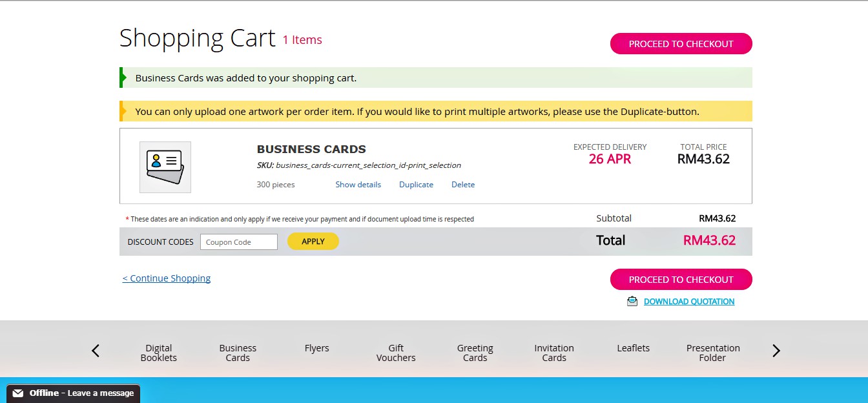Viewport: 868px width, 403px height.
Task: Click the business card product thumbnail
Action: [165, 167]
